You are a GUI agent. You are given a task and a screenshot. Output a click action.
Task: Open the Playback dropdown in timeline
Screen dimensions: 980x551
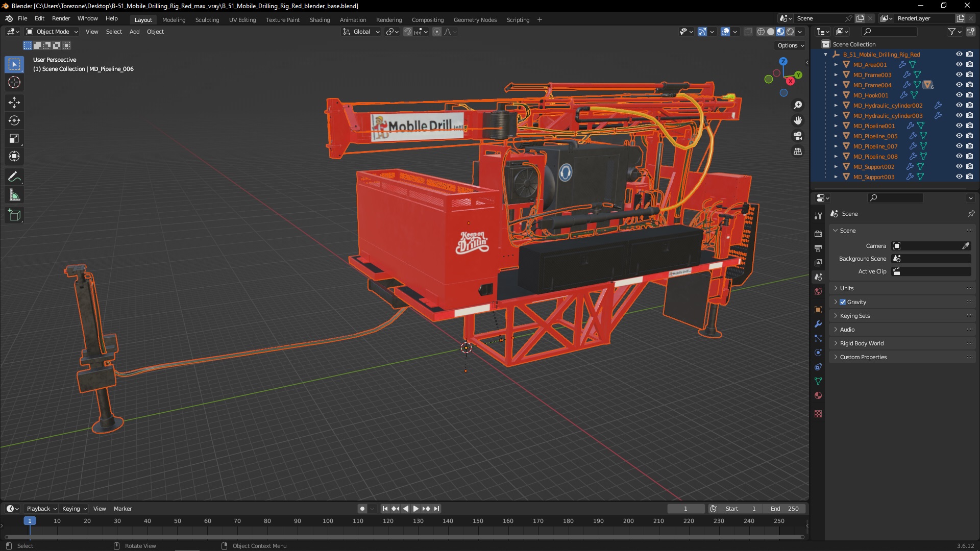point(41,509)
